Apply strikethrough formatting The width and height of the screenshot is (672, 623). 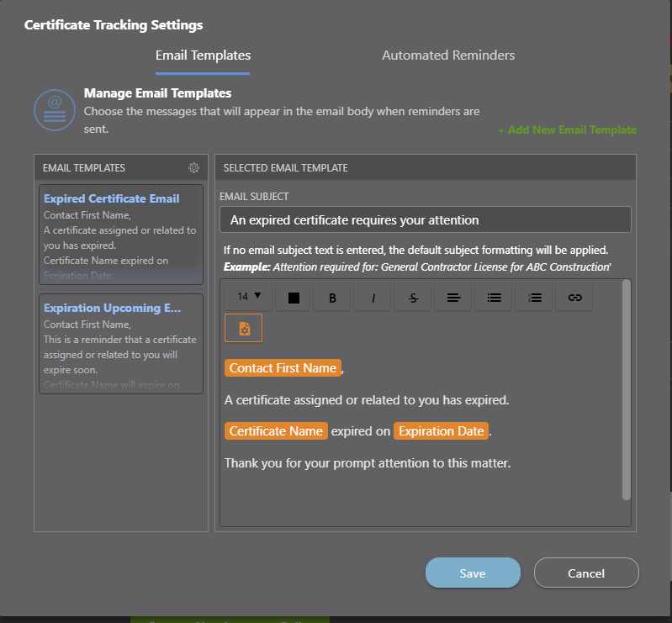[x=413, y=298]
